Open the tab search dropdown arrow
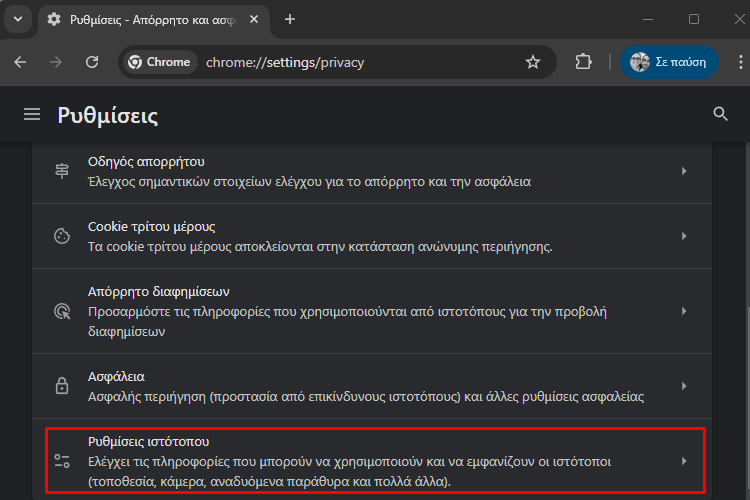The width and height of the screenshot is (750, 500). (x=18, y=19)
